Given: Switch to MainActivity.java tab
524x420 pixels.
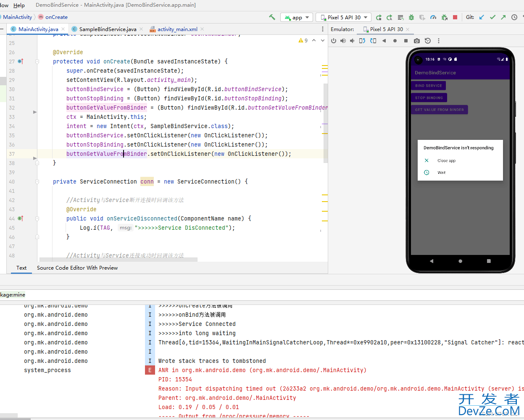Looking at the screenshot, I should coord(38,29).
